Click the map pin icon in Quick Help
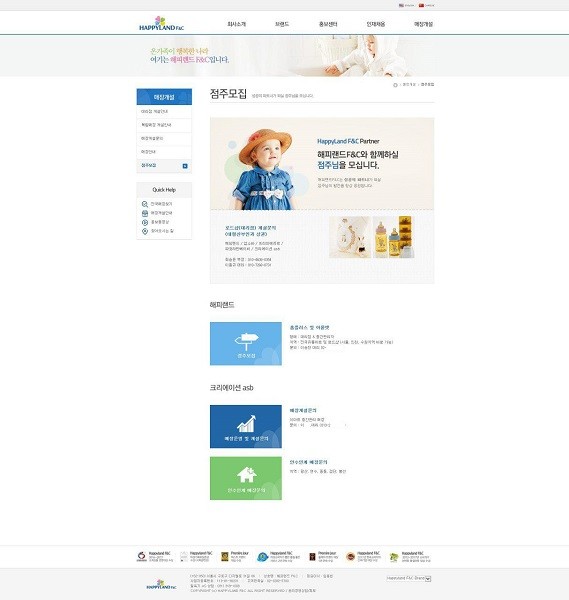This screenshot has height=600, width=569. 145,231
